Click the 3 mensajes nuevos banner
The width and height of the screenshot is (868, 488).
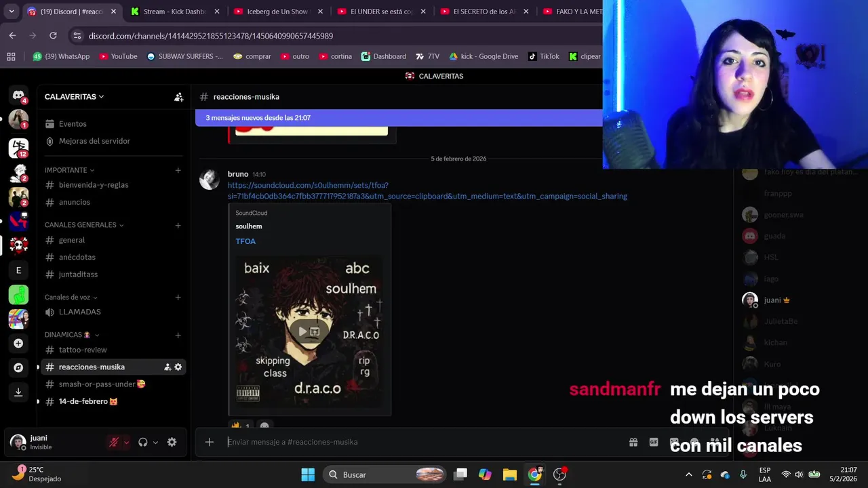coord(399,118)
